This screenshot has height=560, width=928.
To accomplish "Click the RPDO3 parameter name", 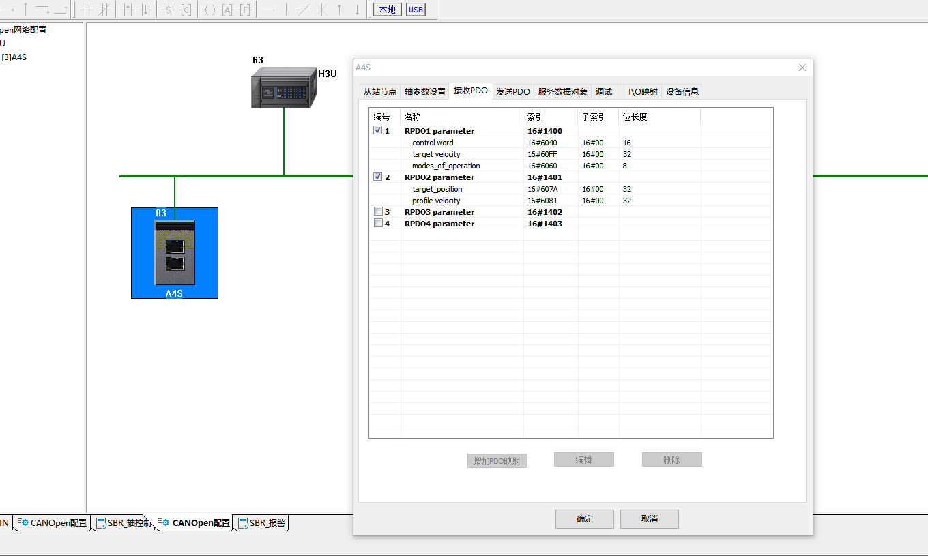I will pos(439,212).
